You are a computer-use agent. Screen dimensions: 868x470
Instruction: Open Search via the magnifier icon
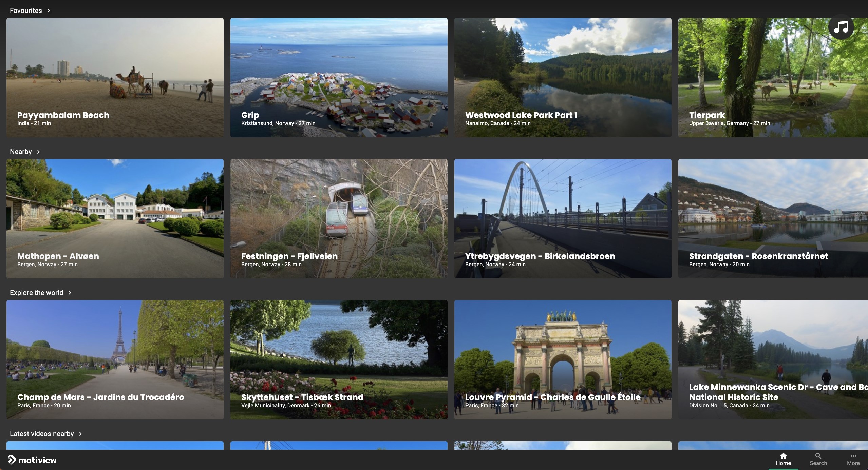[818, 456]
